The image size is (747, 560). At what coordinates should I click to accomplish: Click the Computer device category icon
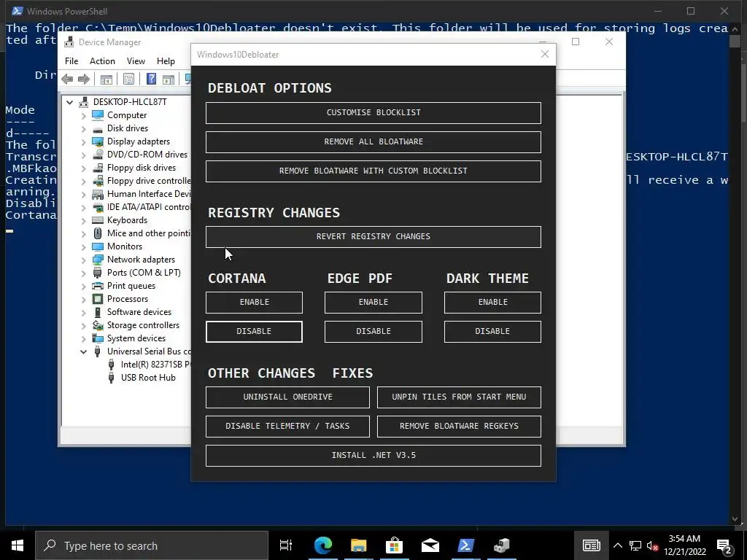[x=98, y=115]
